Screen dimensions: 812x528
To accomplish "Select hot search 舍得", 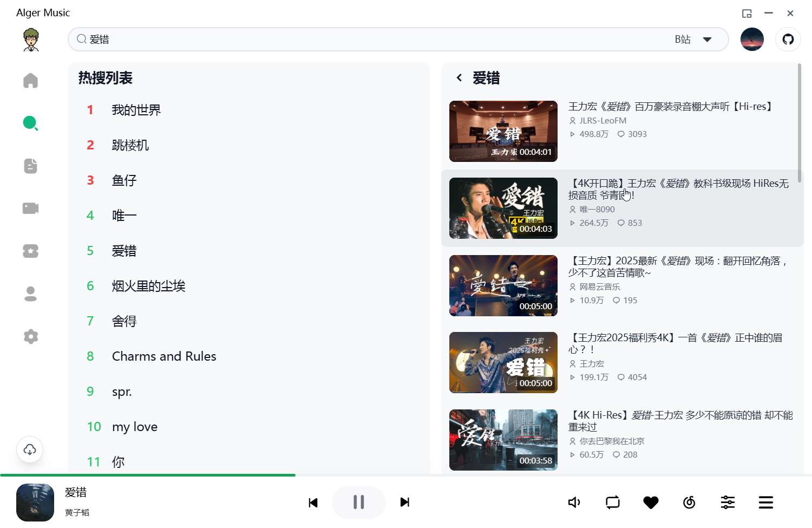I will point(124,322).
